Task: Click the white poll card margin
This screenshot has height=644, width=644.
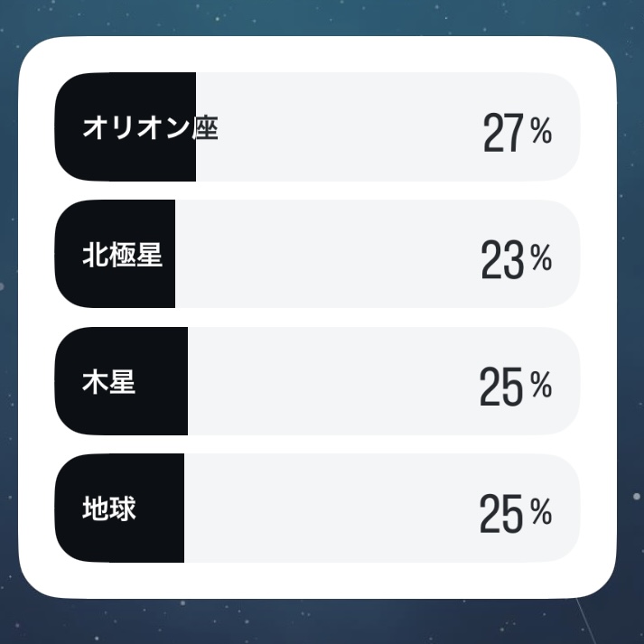Action: pyautogui.click(x=317, y=580)
